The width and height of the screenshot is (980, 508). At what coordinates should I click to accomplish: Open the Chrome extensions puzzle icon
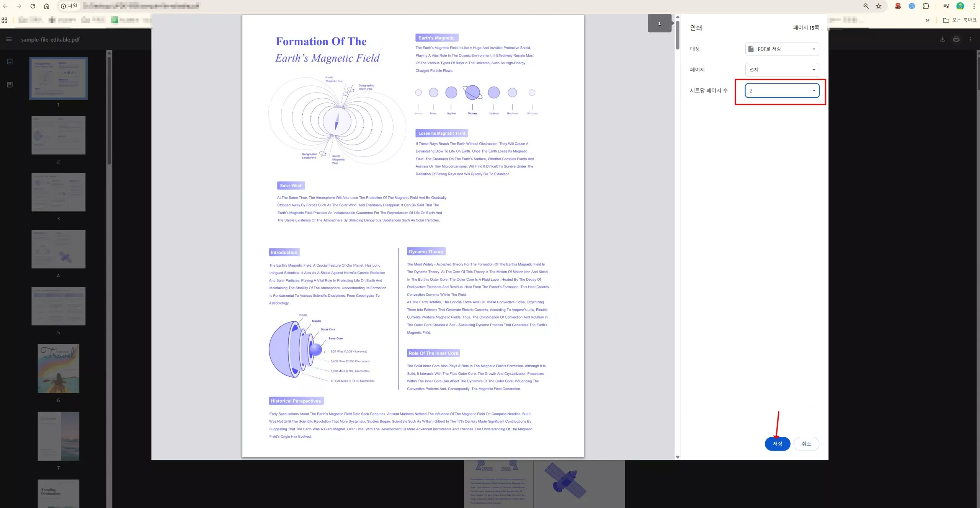tap(926, 6)
